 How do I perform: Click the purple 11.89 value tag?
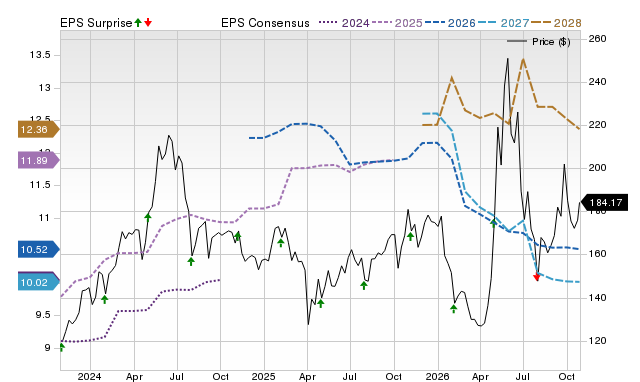[x=38, y=160]
